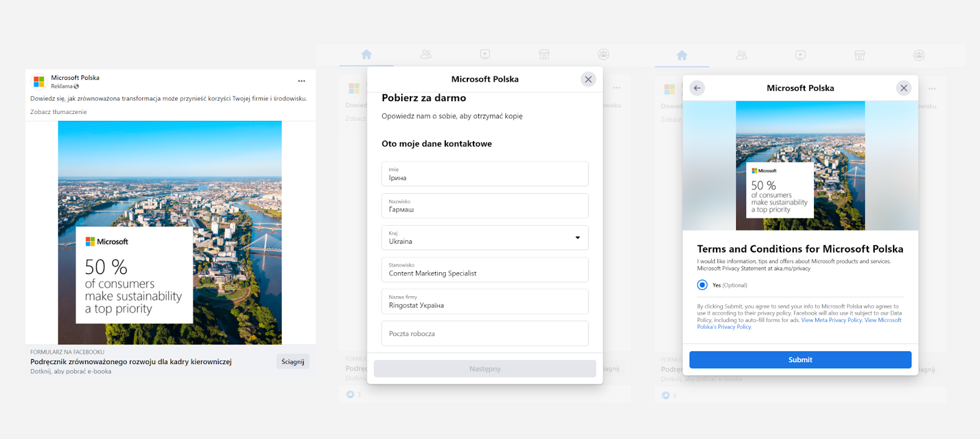Open Friends tab icon above the Terms dialog
980x439 pixels.
tap(742, 55)
